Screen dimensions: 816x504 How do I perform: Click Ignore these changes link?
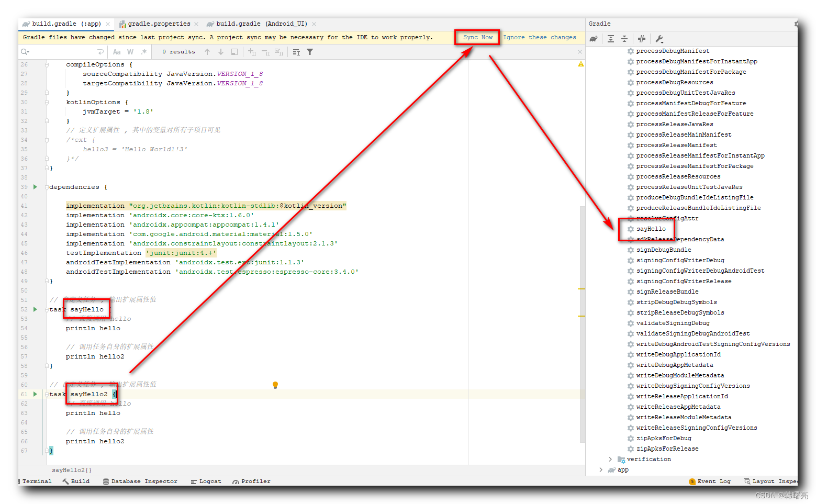(540, 37)
